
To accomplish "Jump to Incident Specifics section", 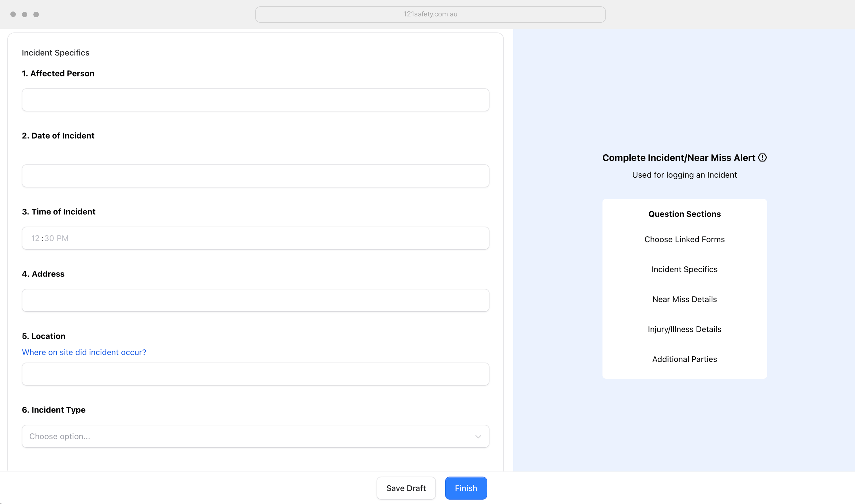I will pyautogui.click(x=684, y=269).
